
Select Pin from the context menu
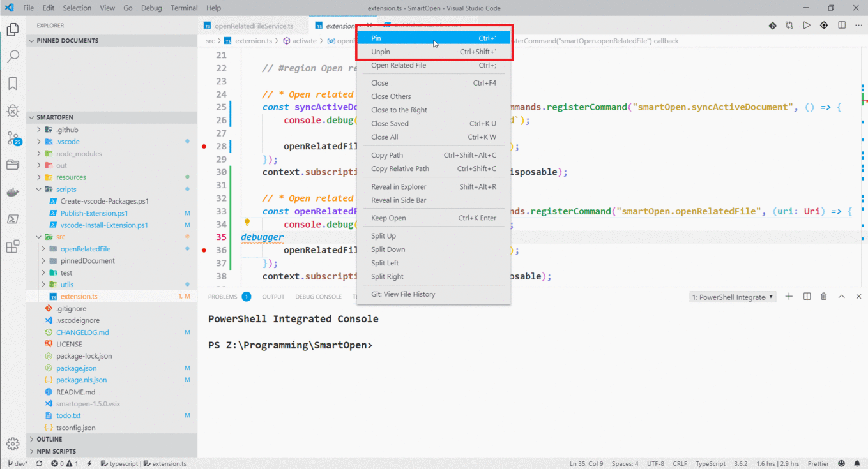point(434,38)
